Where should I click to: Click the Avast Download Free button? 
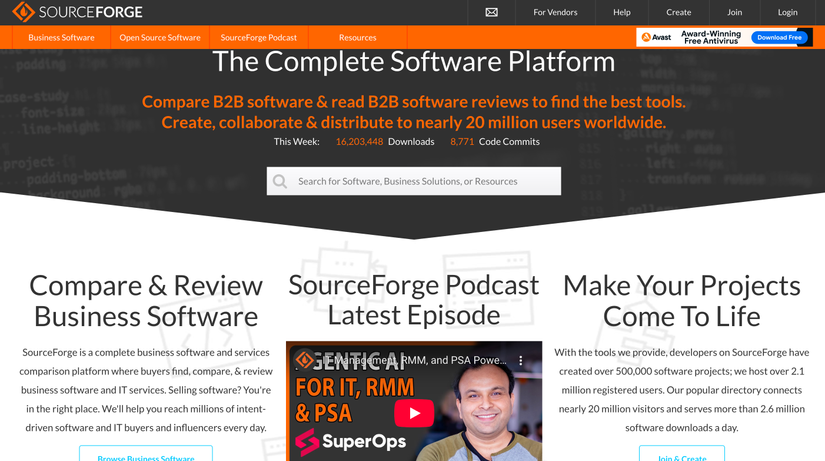[779, 37]
